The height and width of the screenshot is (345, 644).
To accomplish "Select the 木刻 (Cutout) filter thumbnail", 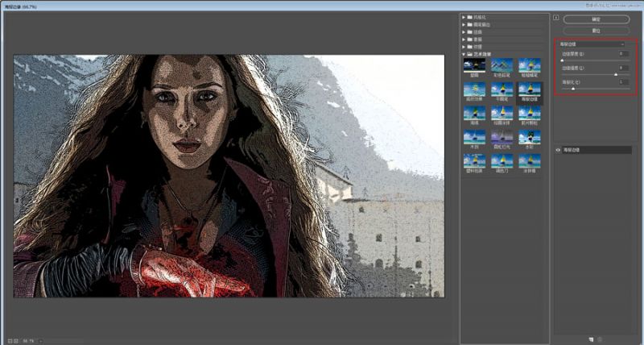I will pyautogui.click(x=473, y=137).
